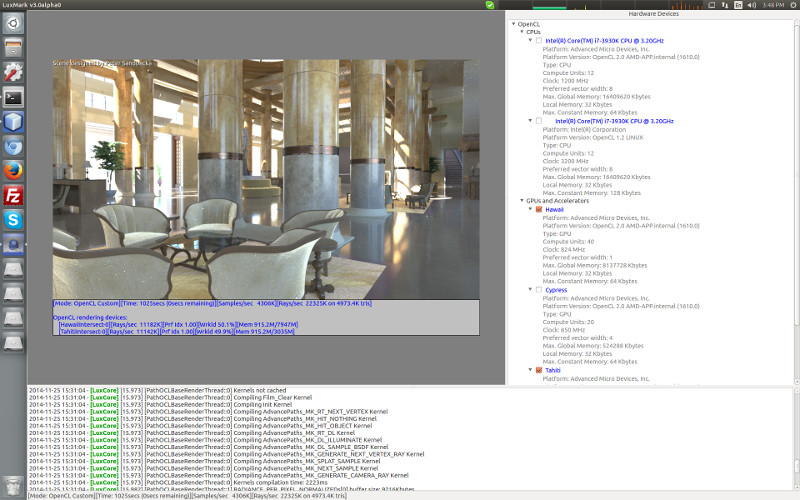Open the session gear menu

792,5
